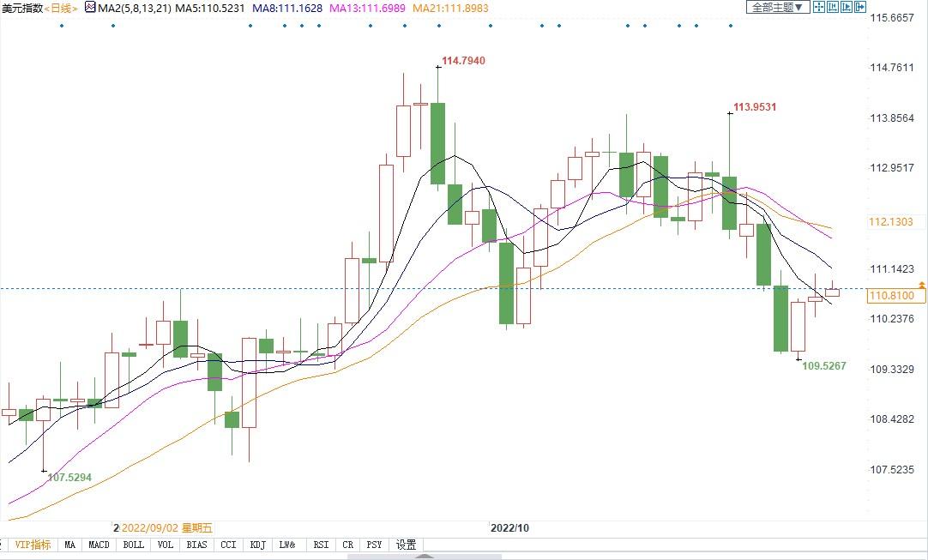Show the VOL indicator tab
This screenshot has width=928, height=560.
[x=166, y=545]
